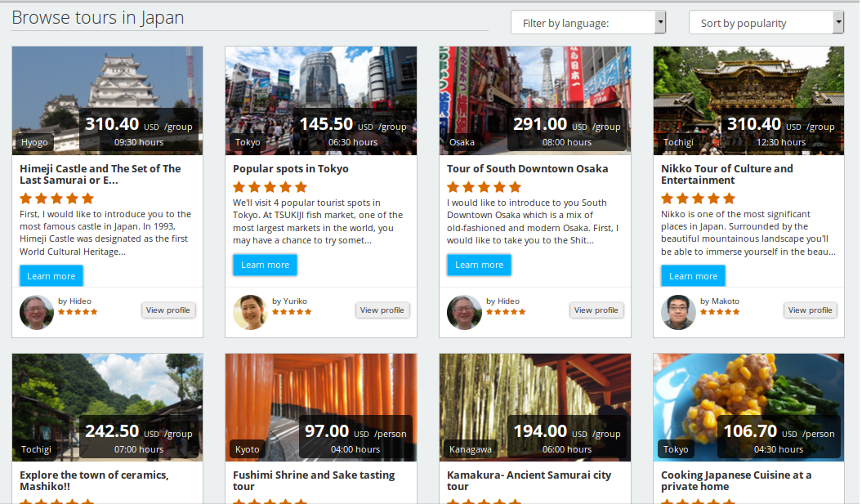Viewport: 862px width, 504px height.
Task: Open 'Popular spots in Tokyo' title link
Action: point(291,169)
